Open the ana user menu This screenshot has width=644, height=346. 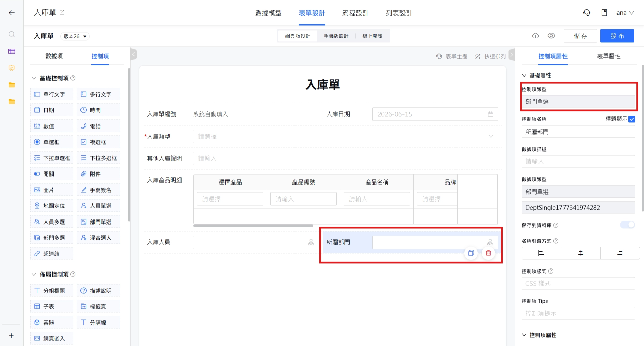tap(625, 13)
